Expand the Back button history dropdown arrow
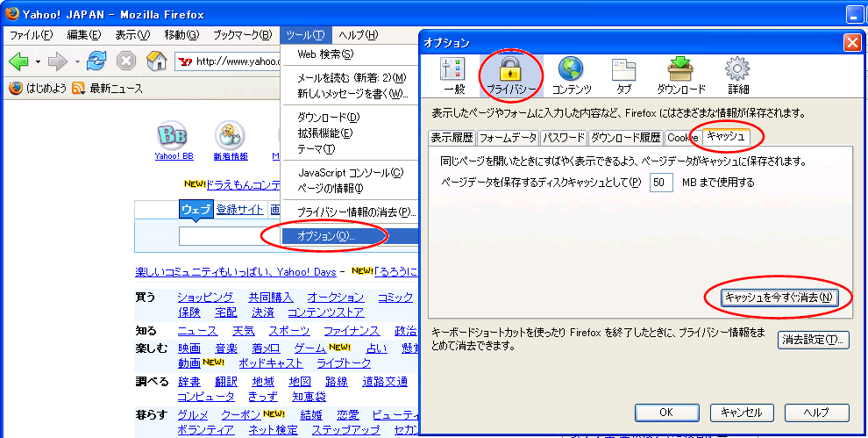 click(38, 61)
